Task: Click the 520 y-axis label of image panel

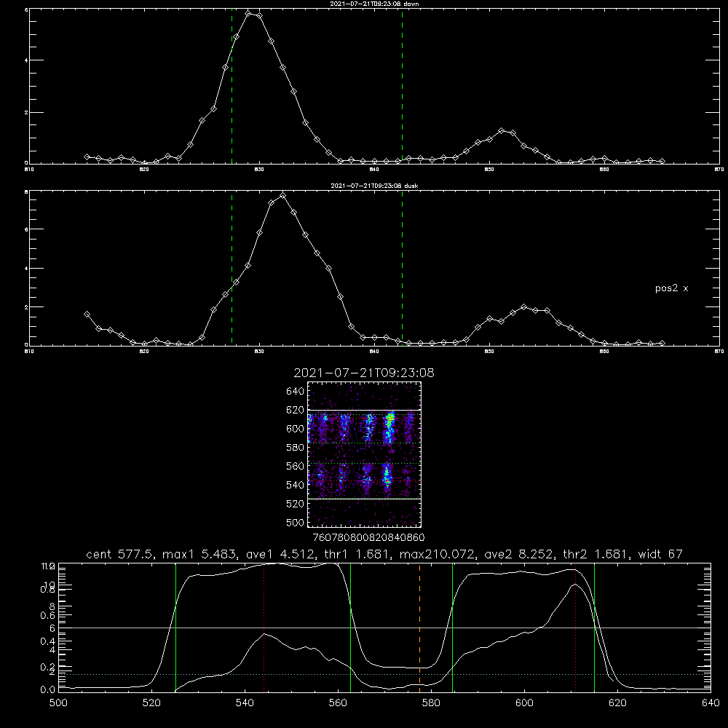Action: pyautogui.click(x=295, y=504)
